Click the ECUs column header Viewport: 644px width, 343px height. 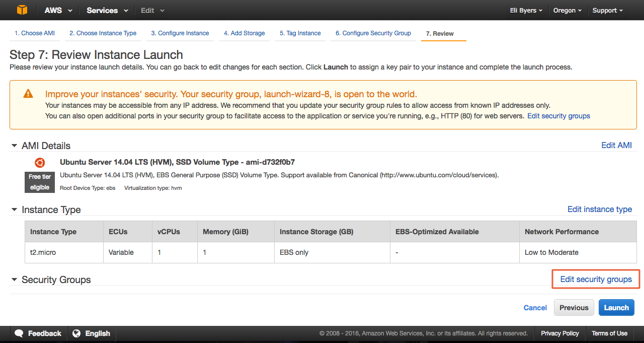click(128, 232)
